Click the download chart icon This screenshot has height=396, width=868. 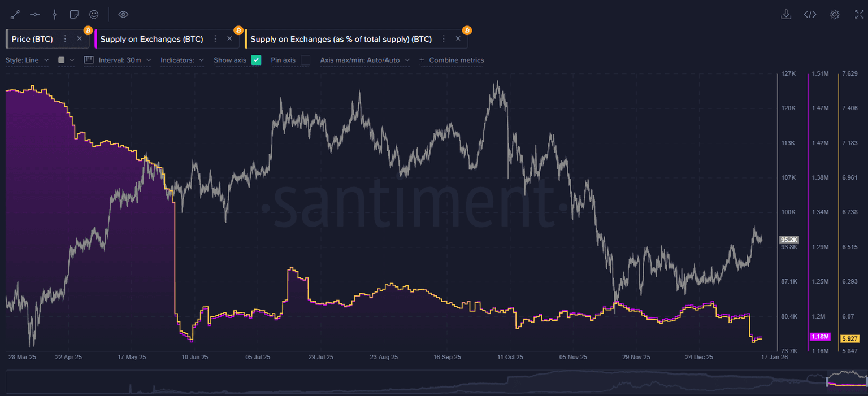point(785,15)
